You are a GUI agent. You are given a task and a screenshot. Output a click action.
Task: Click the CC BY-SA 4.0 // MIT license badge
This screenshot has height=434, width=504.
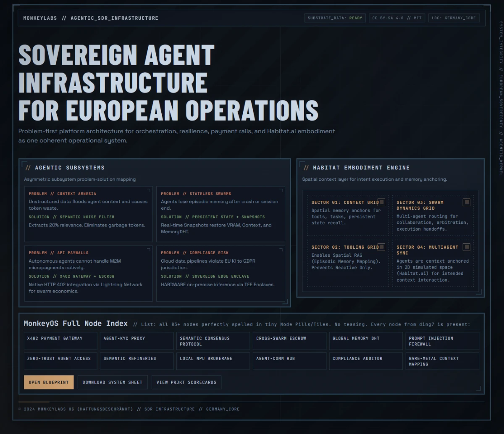tap(397, 18)
